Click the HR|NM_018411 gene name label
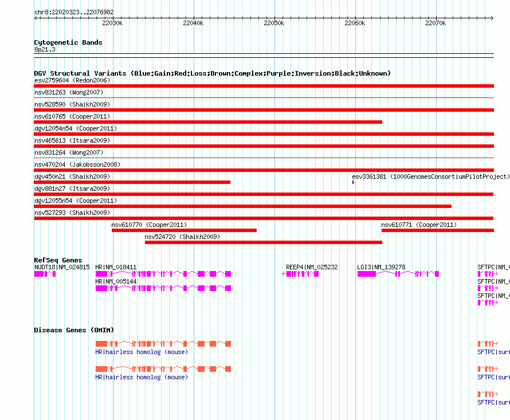The width and height of the screenshot is (510, 420). coord(116,267)
